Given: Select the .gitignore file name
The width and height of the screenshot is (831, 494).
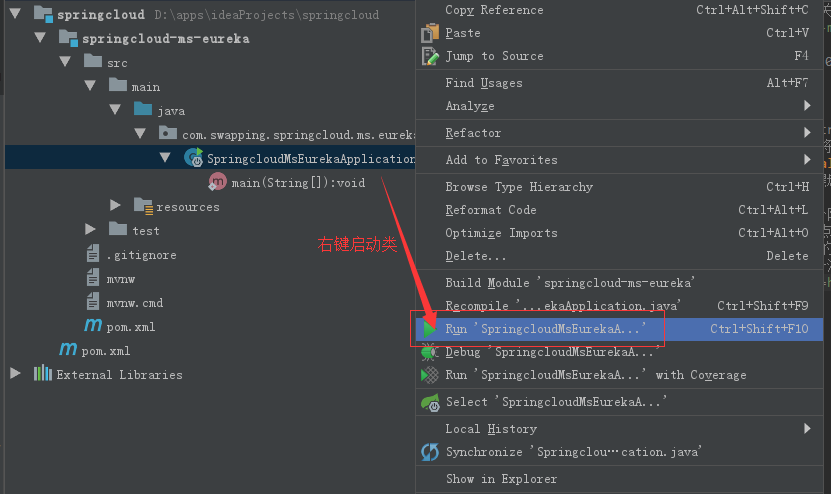Looking at the screenshot, I should [x=142, y=255].
